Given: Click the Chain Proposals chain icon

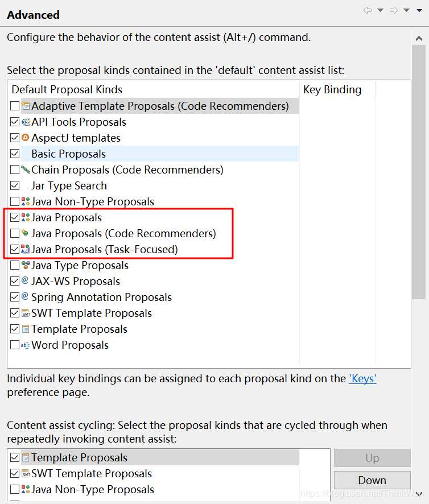Looking at the screenshot, I should point(26,169).
